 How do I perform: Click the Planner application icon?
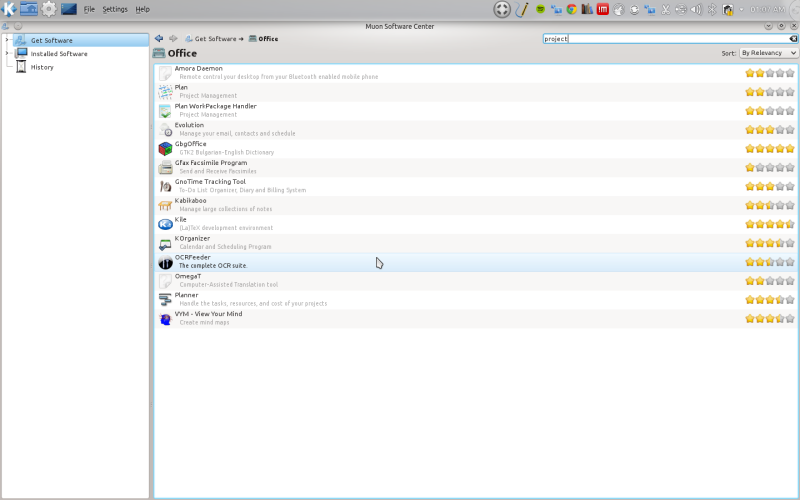pyautogui.click(x=165, y=300)
